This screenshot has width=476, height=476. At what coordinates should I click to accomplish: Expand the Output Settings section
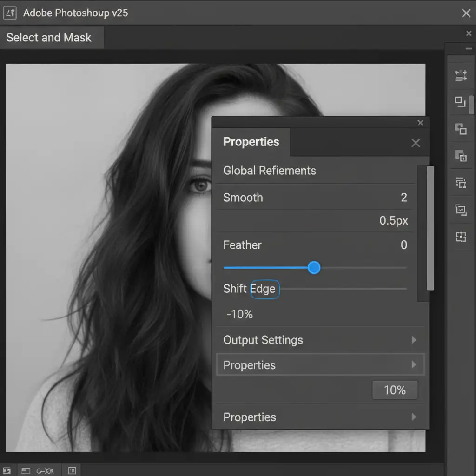[x=414, y=340]
